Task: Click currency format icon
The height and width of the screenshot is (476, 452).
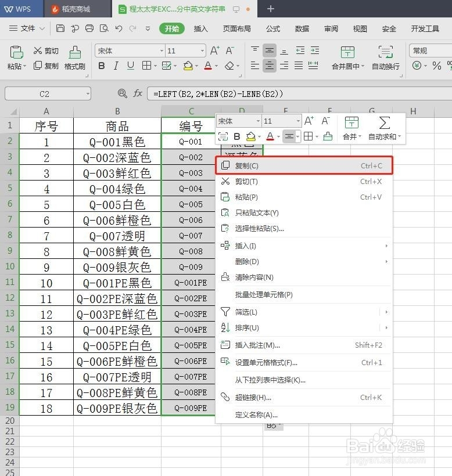Action: coord(417,66)
